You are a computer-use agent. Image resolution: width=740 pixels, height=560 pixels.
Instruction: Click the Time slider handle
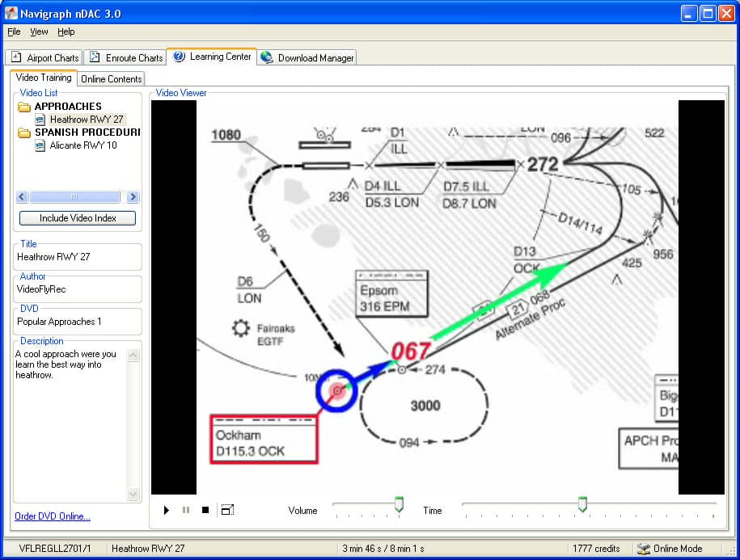click(582, 505)
